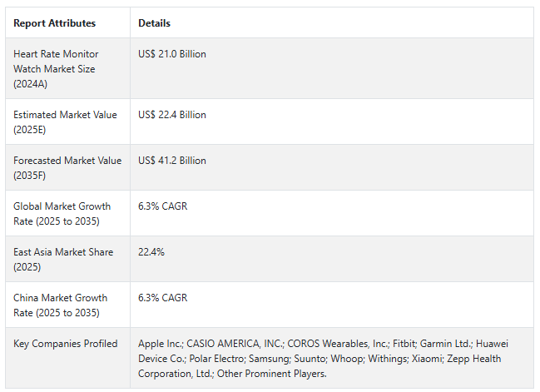Select the China Market Growth Rate cell
Image resolution: width=540 pixels, height=392 pixels.
(62, 305)
